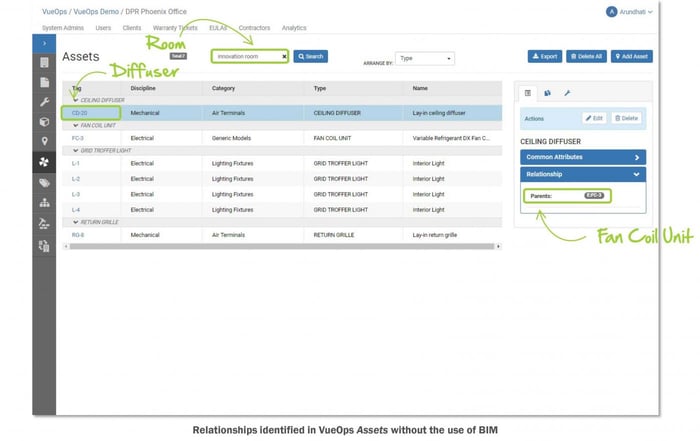This screenshot has height=441, width=700.
Task: Open the EULAs menu item
Action: [218, 28]
